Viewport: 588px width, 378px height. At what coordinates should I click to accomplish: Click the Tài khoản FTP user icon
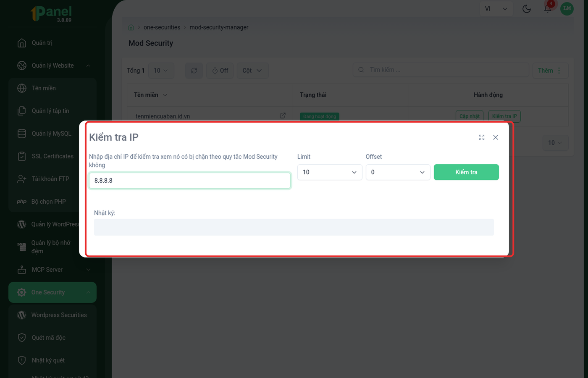(22, 179)
